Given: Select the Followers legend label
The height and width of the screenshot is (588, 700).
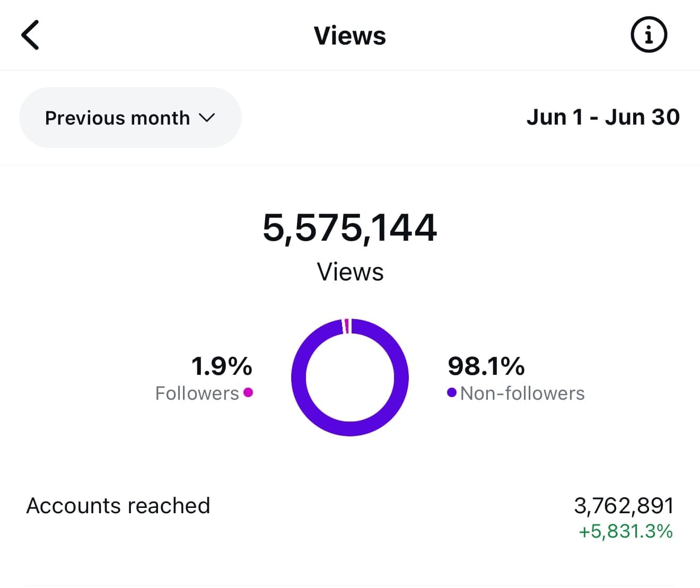Looking at the screenshot, I should pyautogui.click(x=197, y=393).
